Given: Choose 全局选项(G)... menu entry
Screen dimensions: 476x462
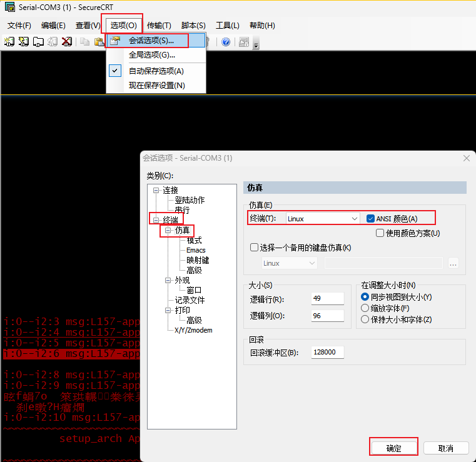Looking at the screenshot, I should pos(156,55).
